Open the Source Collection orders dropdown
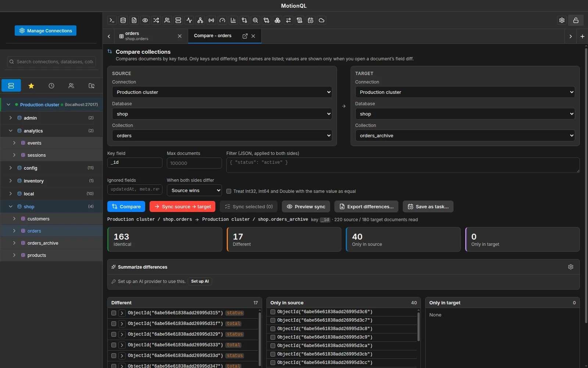Viewport: 588px width, 368px height. click(222, 135)
